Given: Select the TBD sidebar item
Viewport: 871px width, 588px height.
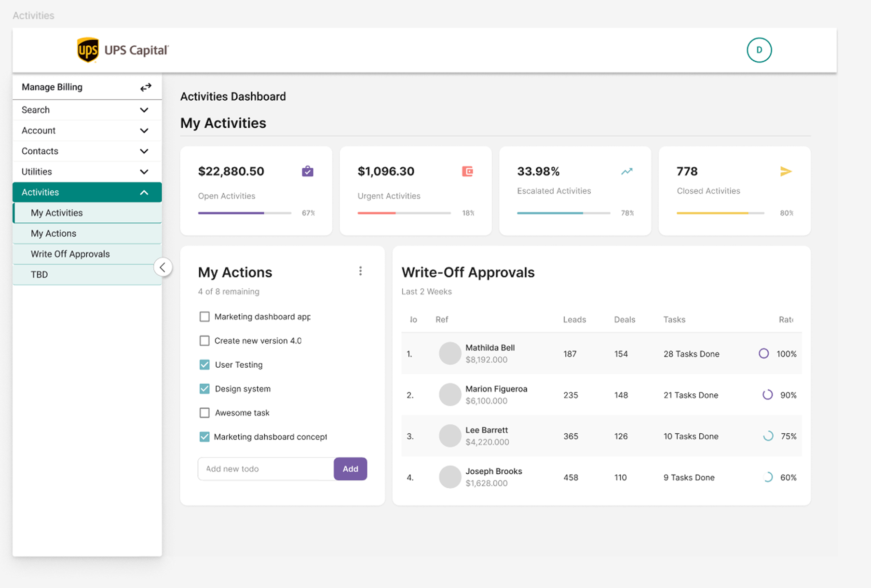Looking at the screenshot, I should point(87,275).
